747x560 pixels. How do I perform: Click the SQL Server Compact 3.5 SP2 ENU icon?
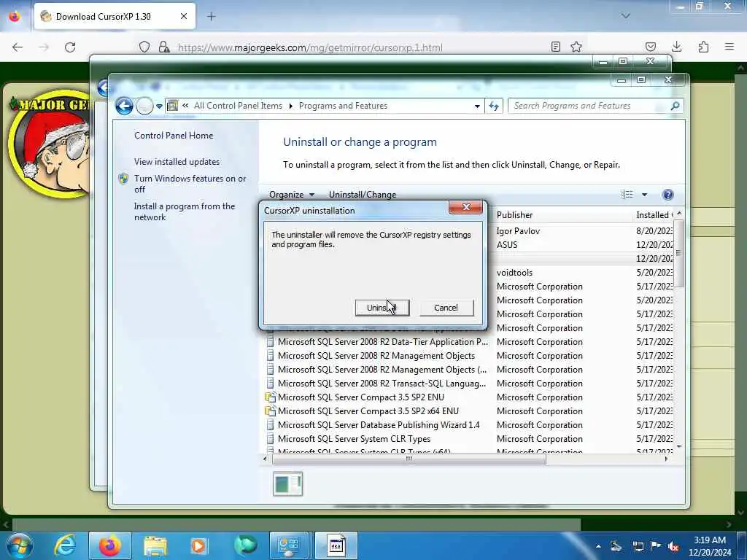[x=270, y=397]
